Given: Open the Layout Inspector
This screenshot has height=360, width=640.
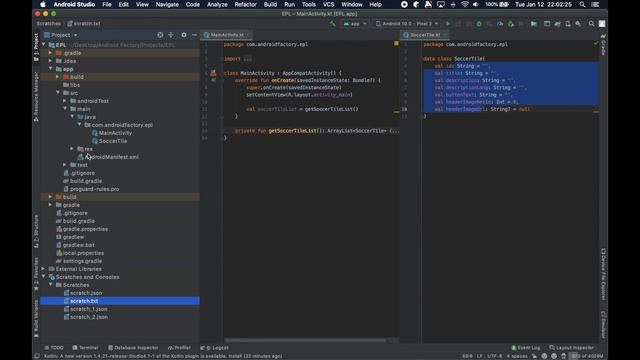Looking at the screenshot, I should pyautogui.click(x=571, y=348).
